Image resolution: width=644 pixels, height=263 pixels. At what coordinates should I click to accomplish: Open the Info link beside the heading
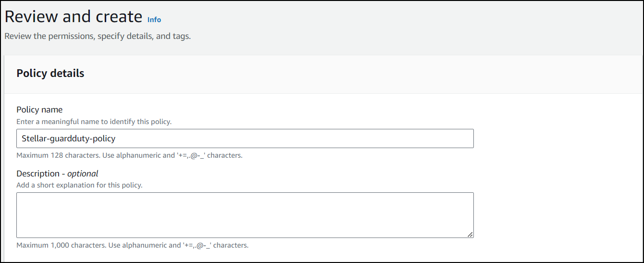coord(154,20)
